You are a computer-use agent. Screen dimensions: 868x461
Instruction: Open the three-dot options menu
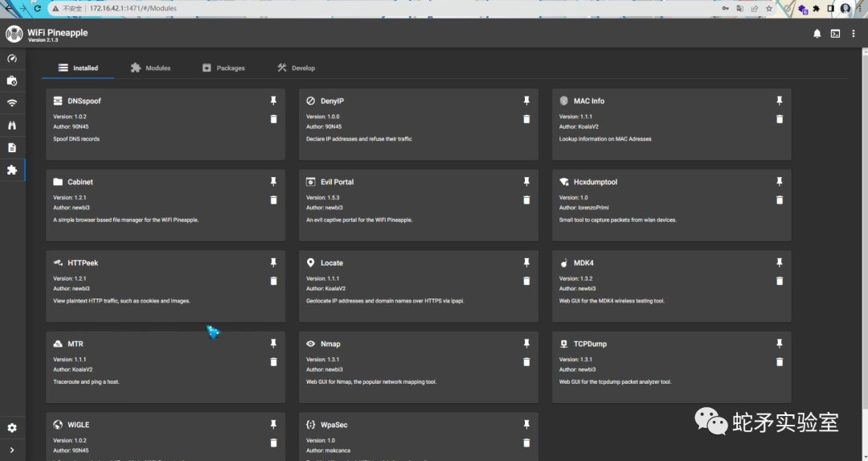[853, 34]
